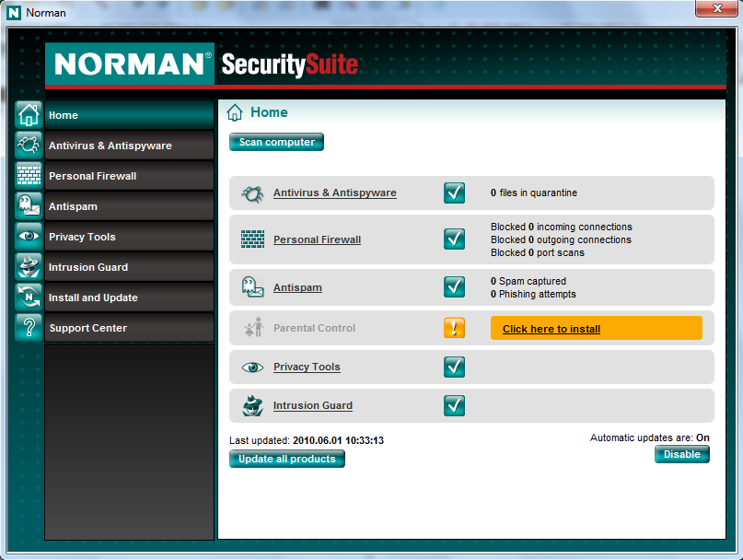
Task: Select Install and Update in the sidebar
Action: tap(129, 297)
